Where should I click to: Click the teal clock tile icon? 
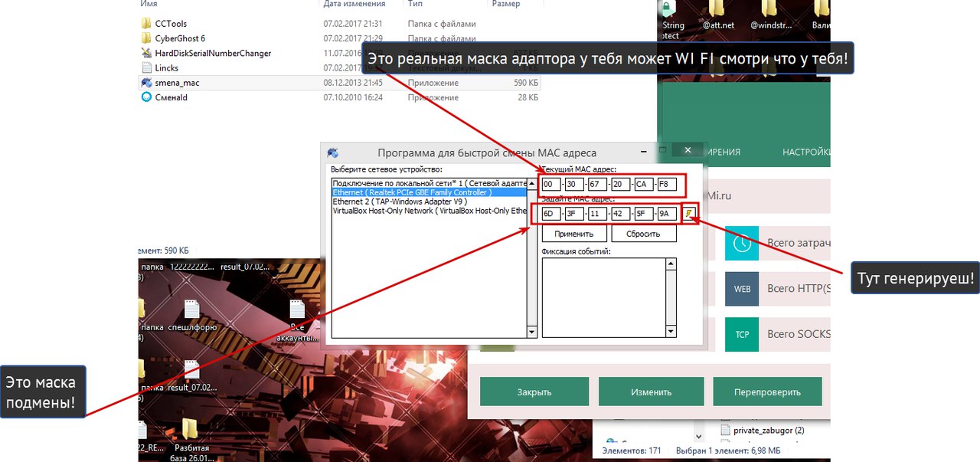tap(741, 243)
